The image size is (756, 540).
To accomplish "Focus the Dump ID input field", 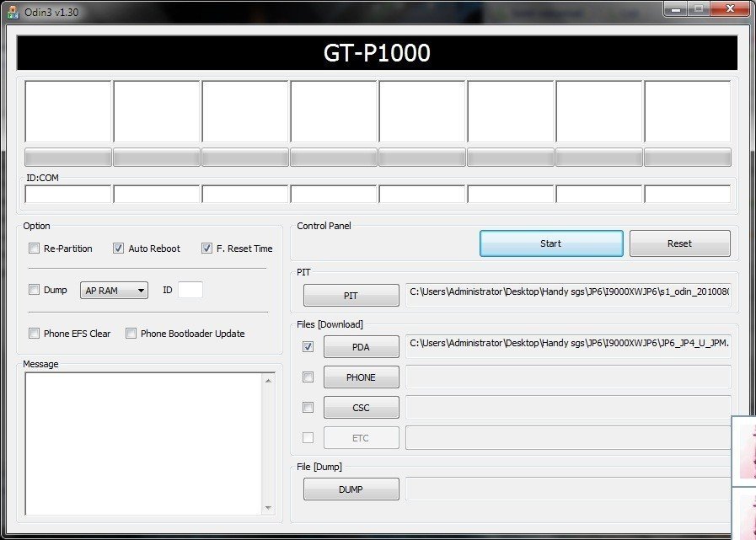I will 190,290.
